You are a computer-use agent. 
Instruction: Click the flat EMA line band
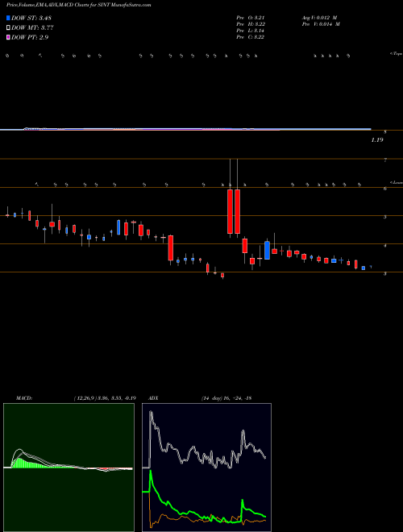coord(185,129)
